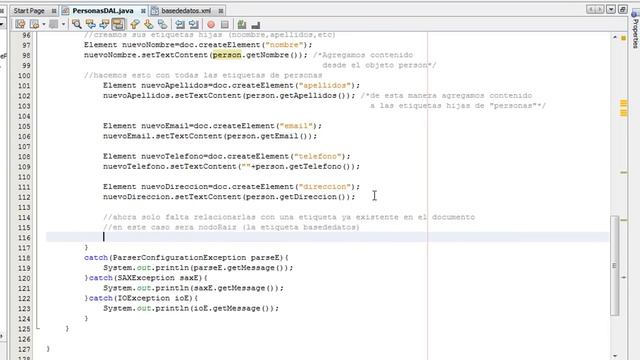Viewport: 640px width, 360px height.
Task: Click empty line 116 in the editor
Action: (327, 237)
